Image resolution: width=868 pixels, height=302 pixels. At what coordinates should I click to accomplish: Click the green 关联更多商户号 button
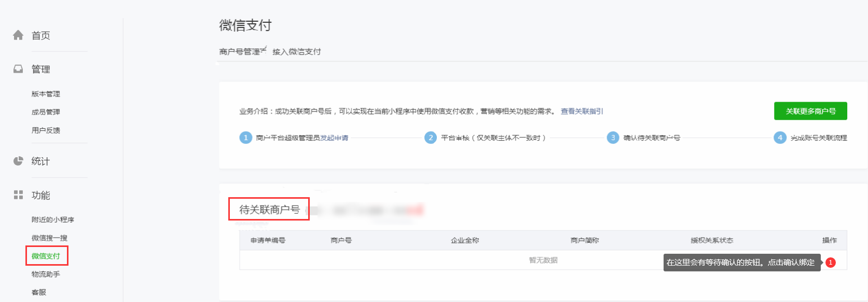tap(810, 111)
